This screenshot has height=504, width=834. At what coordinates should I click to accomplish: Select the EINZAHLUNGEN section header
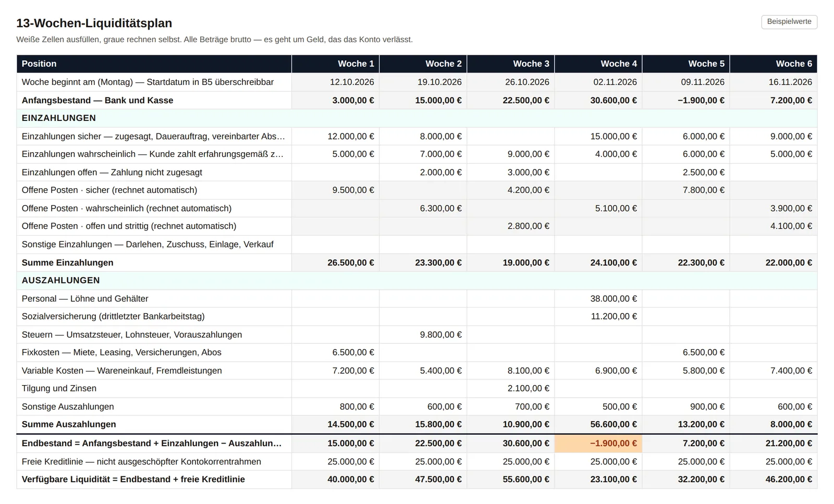coord(416,118)
